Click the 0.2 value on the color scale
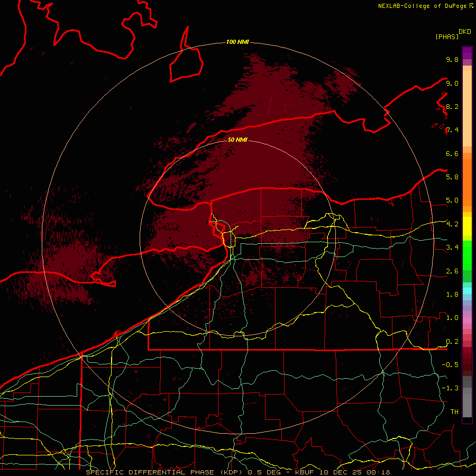The width and height of the screenshot is (476, 476). 452,342
